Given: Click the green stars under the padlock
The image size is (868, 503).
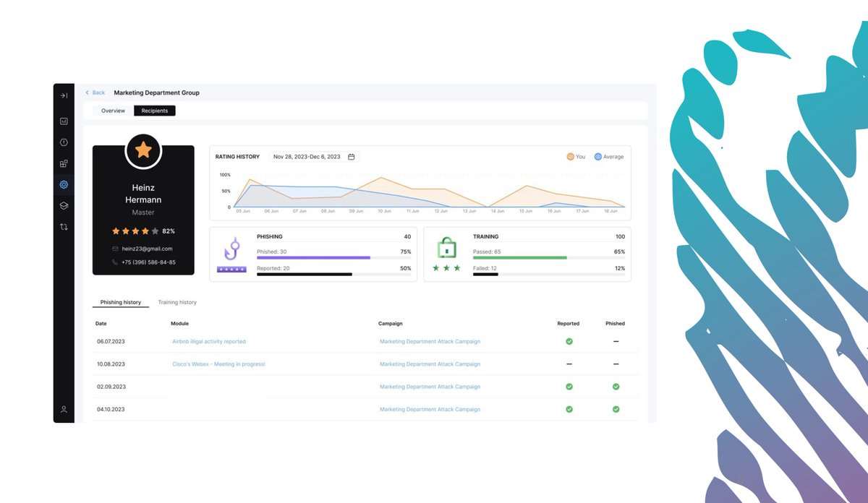Looking at the screenshot, I should 447,268.
